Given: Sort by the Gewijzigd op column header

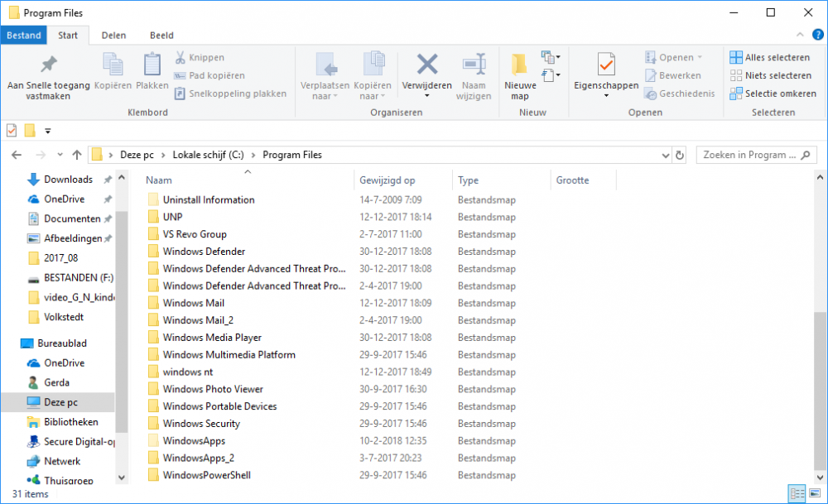Looking at the screenshot, I should point(388,180).
